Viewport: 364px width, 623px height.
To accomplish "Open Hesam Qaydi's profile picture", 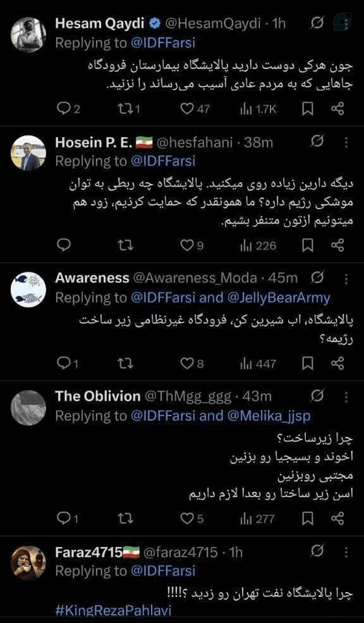I will [28, 35].
